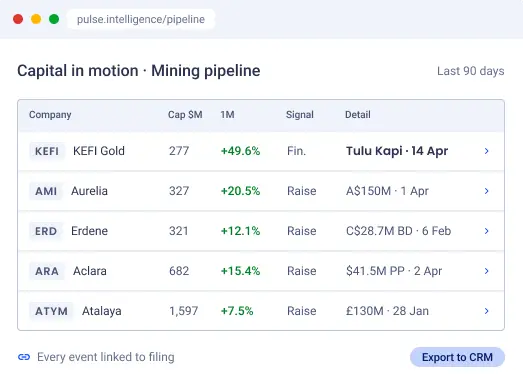
Task: Open Atalaya row chevron arrow
Action: pyautogui.click(x=486, y=311)
